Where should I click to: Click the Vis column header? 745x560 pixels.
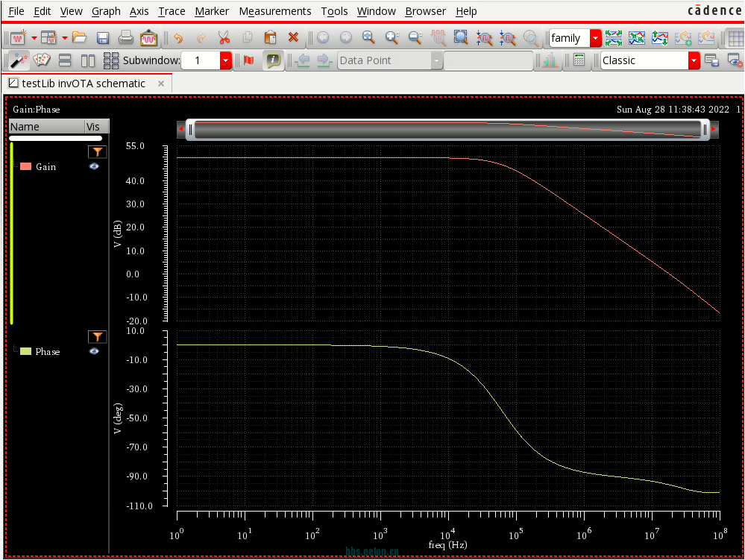(x=96, y=126)
